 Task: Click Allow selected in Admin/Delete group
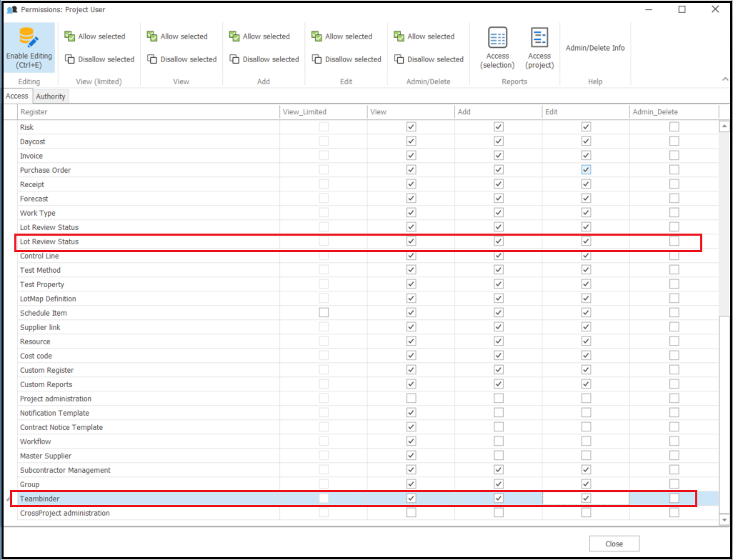[x=424, y=36]
